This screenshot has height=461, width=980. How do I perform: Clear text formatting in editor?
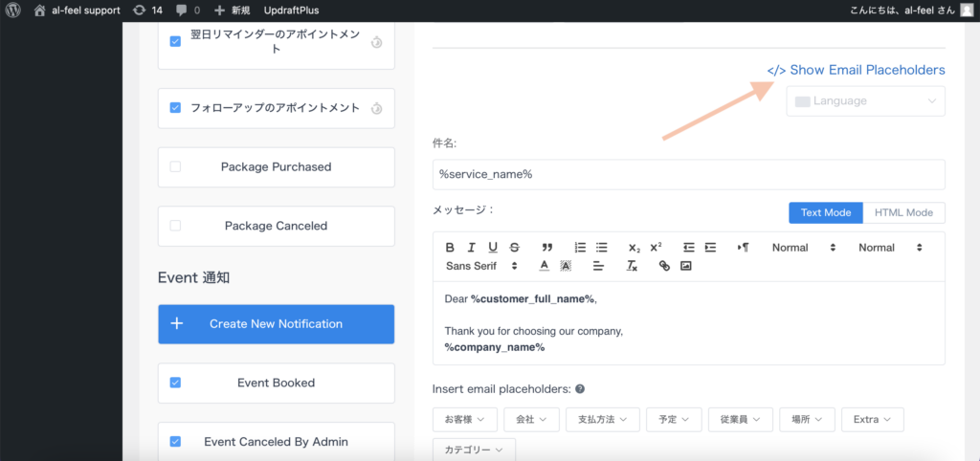(x=632, y=266)
